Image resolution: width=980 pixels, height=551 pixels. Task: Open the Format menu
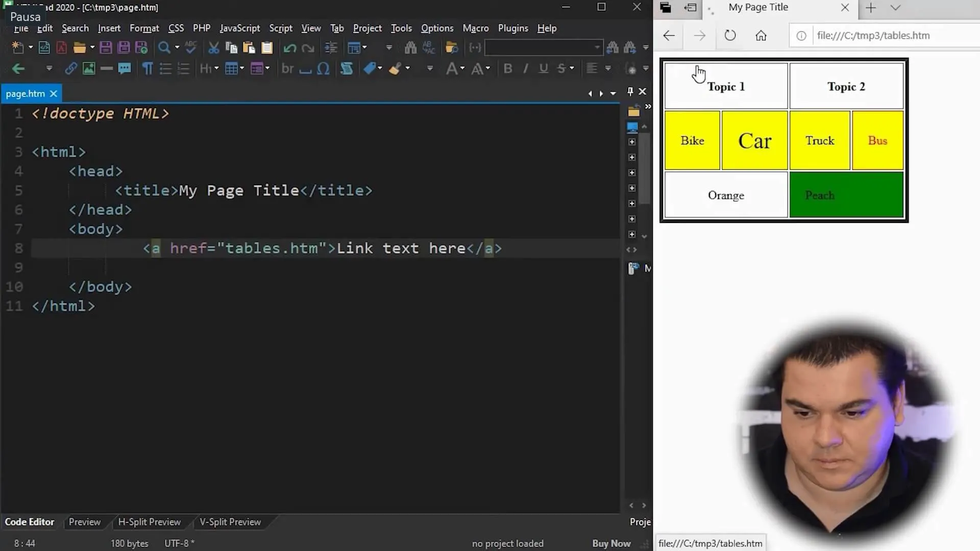(144, 28)
